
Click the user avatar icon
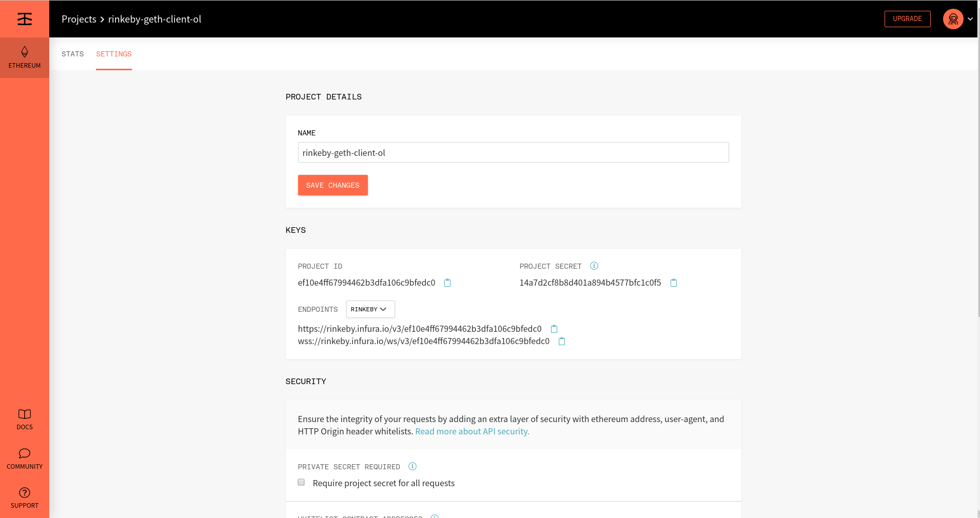[x=953, y=19]
